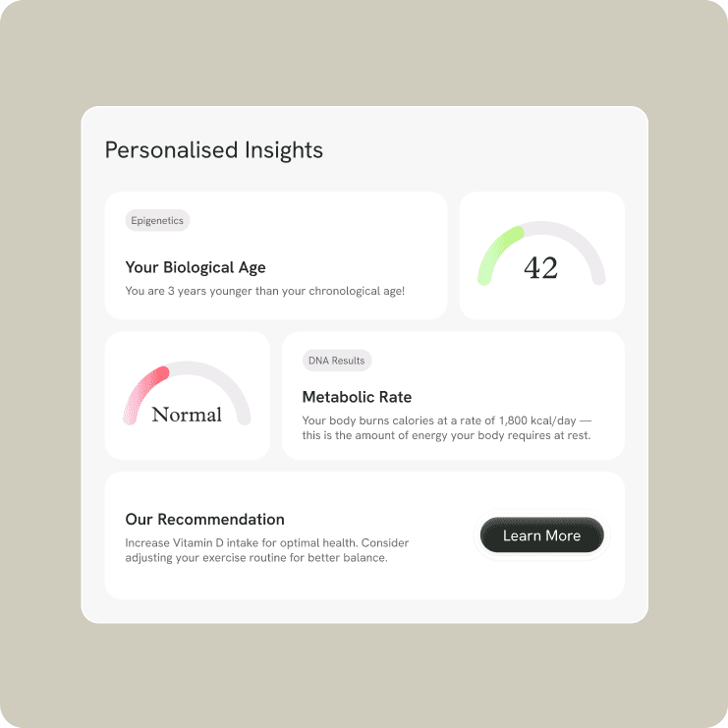Click the red metabolic rate gauge arc
This screenshot has width=728, height=728.
pos(141,392)
